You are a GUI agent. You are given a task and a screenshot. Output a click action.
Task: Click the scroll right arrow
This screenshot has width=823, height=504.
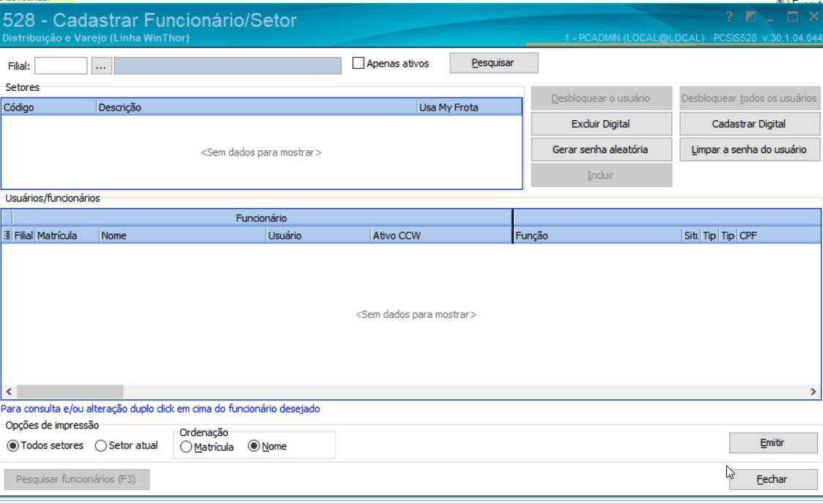coord(813,392)
